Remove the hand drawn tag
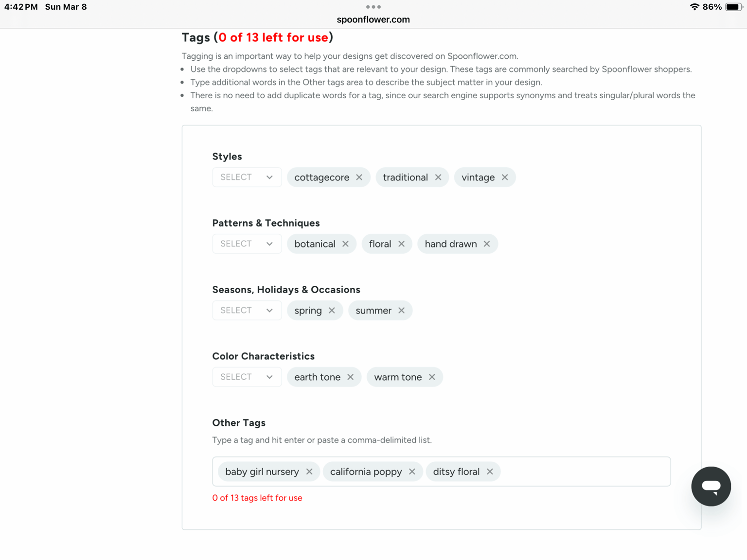Viewport: 747px width, 560px height. 487,244
